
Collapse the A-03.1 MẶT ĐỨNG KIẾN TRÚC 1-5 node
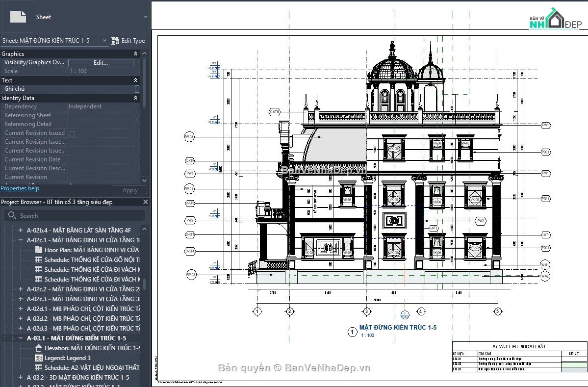coord(20,338)
